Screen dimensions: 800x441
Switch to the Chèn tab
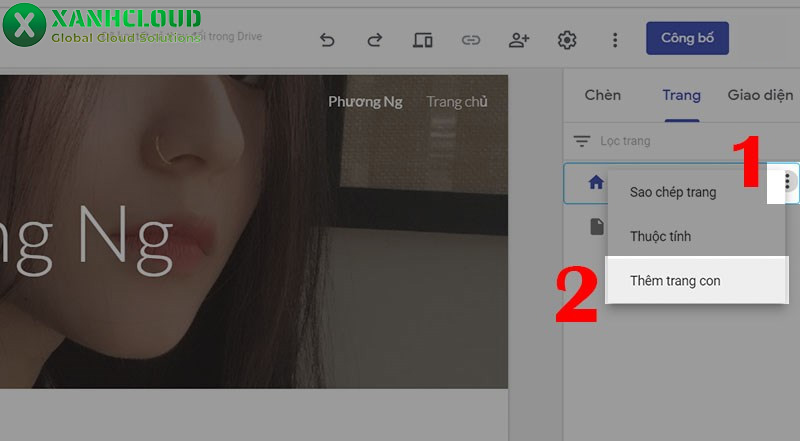click(602, 96)
